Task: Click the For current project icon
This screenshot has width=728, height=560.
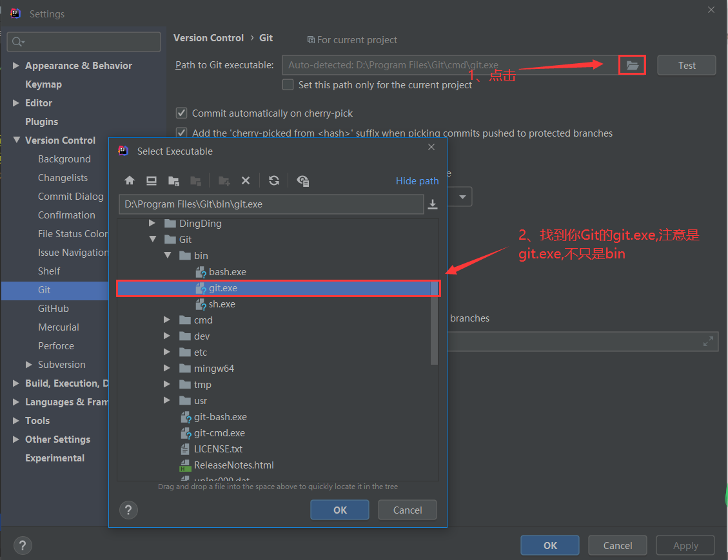Action: pyautogui.click(x=311, y=40)
